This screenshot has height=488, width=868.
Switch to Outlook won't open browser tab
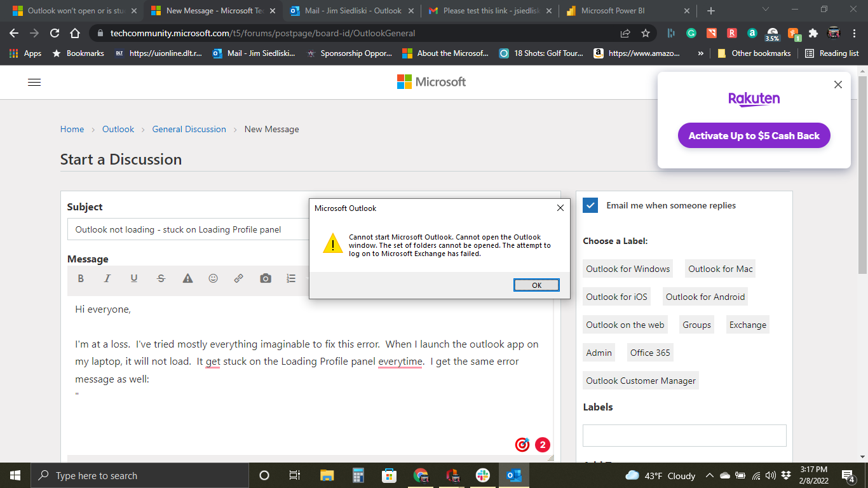click(x=75, y=11)
